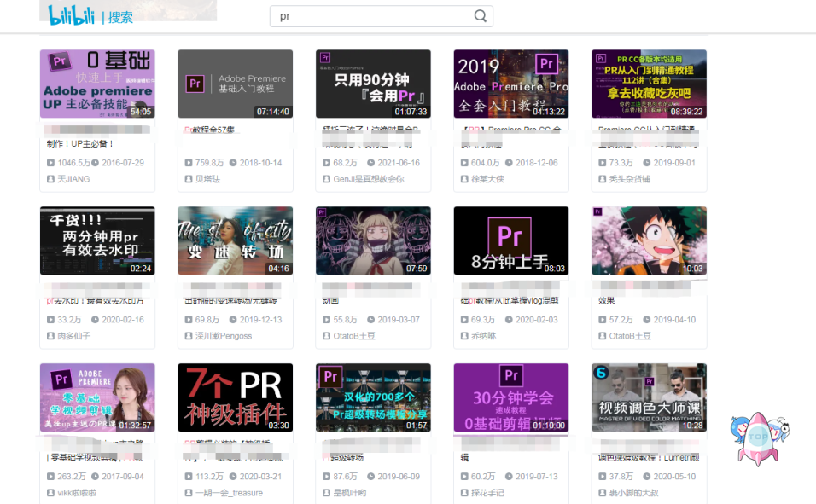Open the 只用90分钟会用PR video thumbnail
This screenshot has height=504, width=816.
click(x=373, y=83)
